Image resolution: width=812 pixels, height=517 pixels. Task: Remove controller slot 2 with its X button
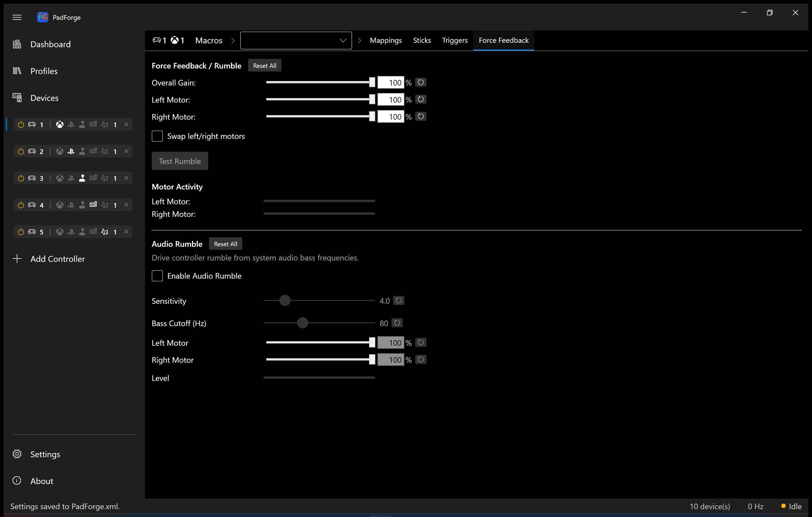coord(126,151)
